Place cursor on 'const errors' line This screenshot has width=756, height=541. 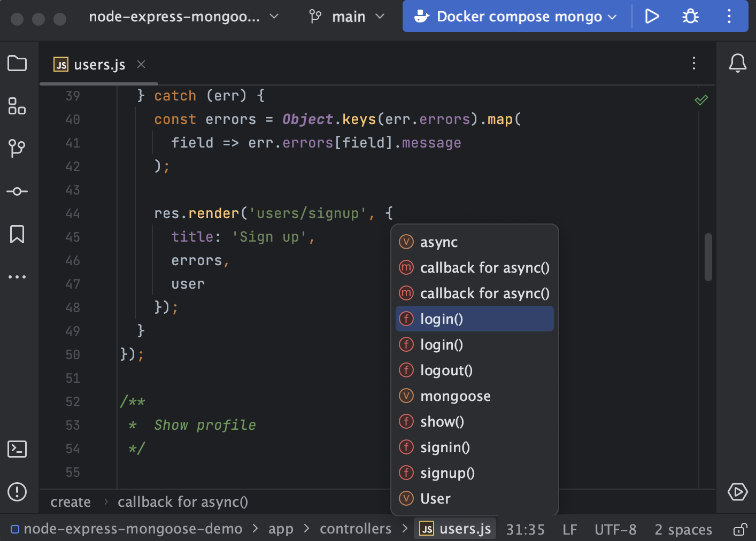click(x=205, y=119)
